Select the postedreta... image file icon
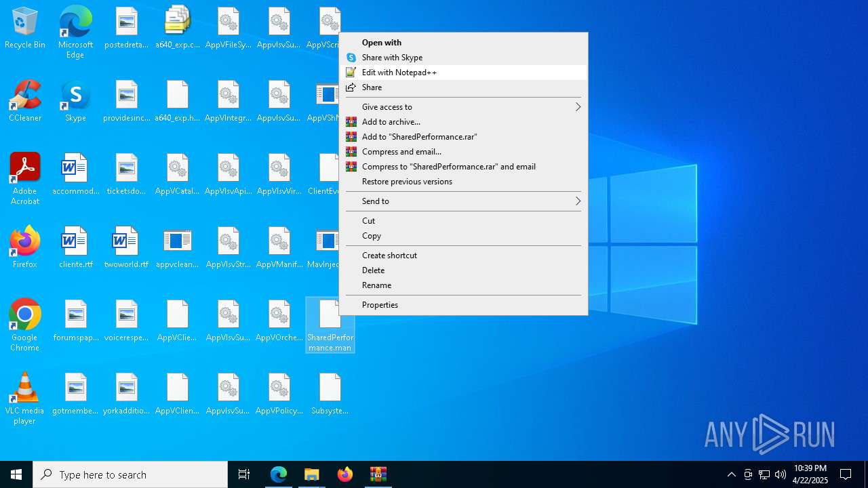This screenshot has height=488, width=868. 126,28
